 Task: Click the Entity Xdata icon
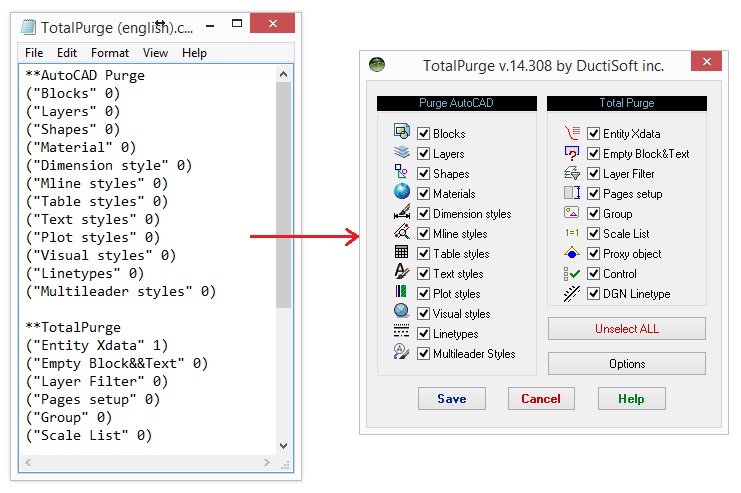[x=572, y=133]
